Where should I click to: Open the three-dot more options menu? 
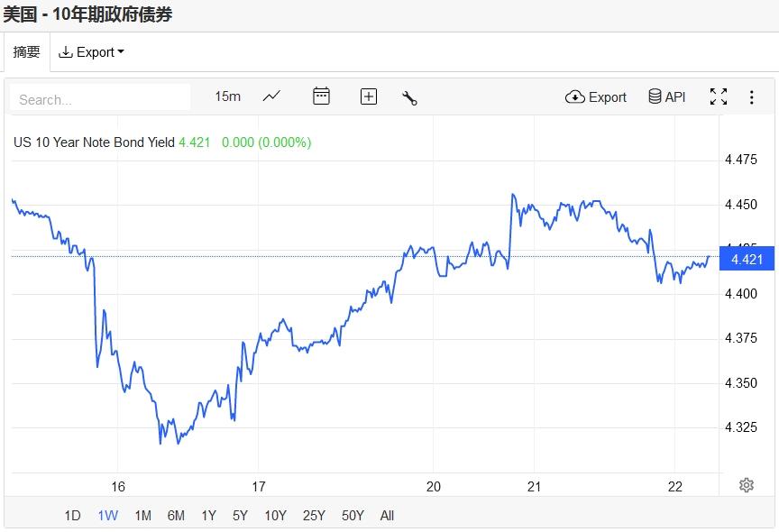[752, 97]
